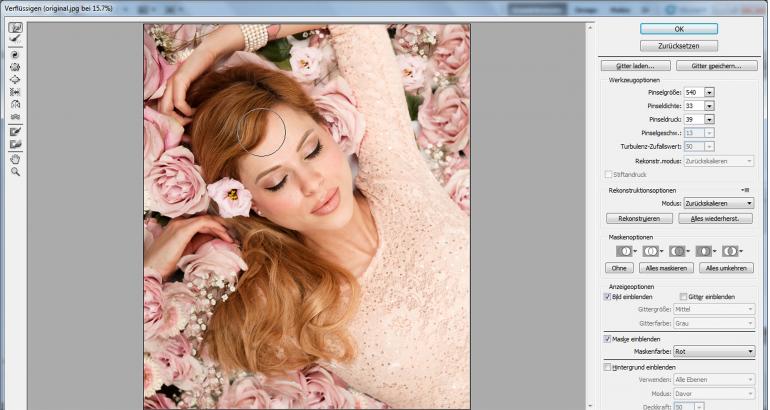The width and height of the screenshot is (770, 410).
Task: Open the third mask option: subtract from selection
Action: (x=680, y=251)
